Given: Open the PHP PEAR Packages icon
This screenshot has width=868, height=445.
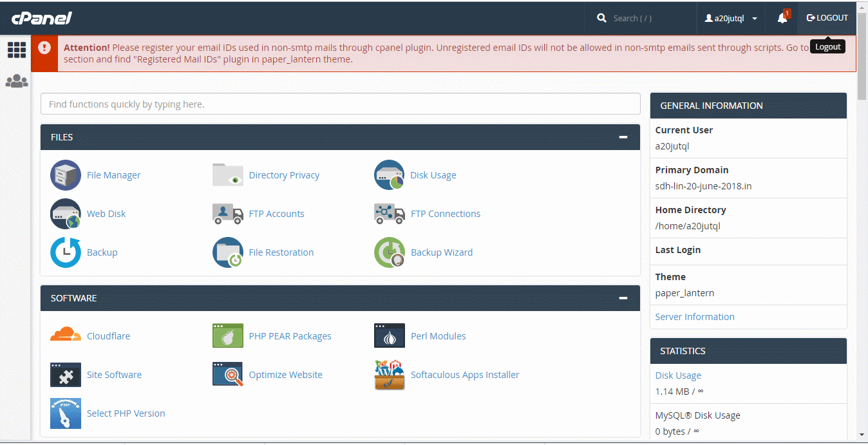Looking at the screenshot, I should pos(228,336).
